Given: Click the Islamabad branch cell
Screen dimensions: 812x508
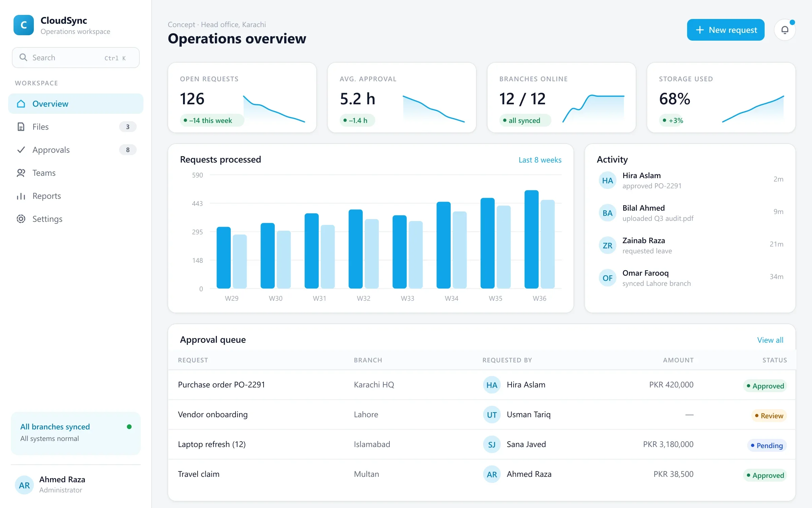Looking at the screenshot, I should tap(372, 444).
